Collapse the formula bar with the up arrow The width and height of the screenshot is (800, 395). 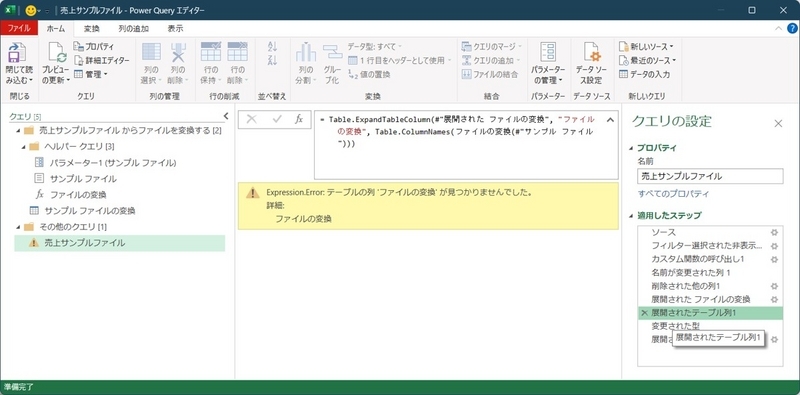tap(610, 120)
